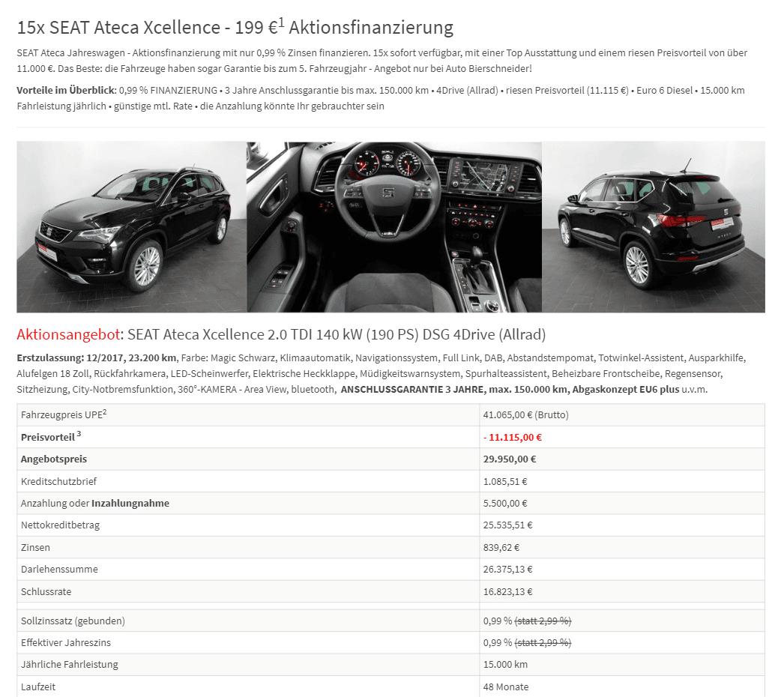Select the "Jährliche Fahrleistung" label

(70, 665)
